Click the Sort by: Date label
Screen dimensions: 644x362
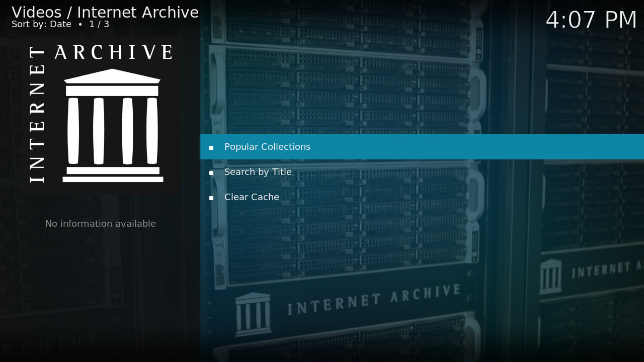41,24
